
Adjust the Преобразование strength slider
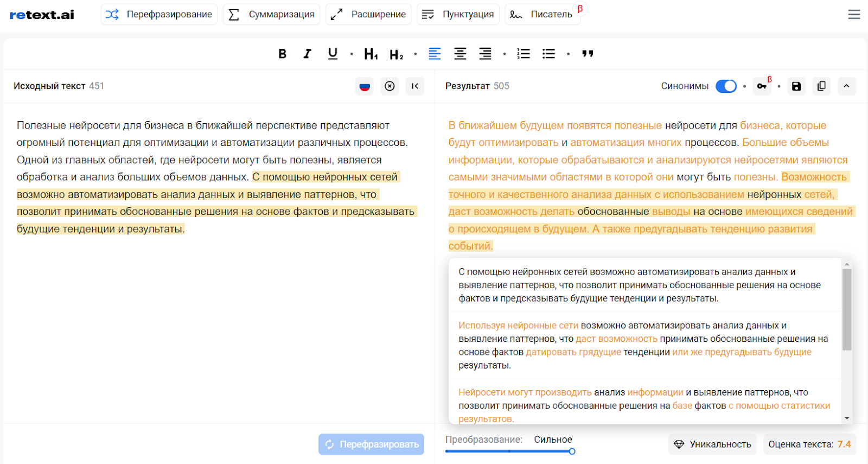tap(572, 451)
